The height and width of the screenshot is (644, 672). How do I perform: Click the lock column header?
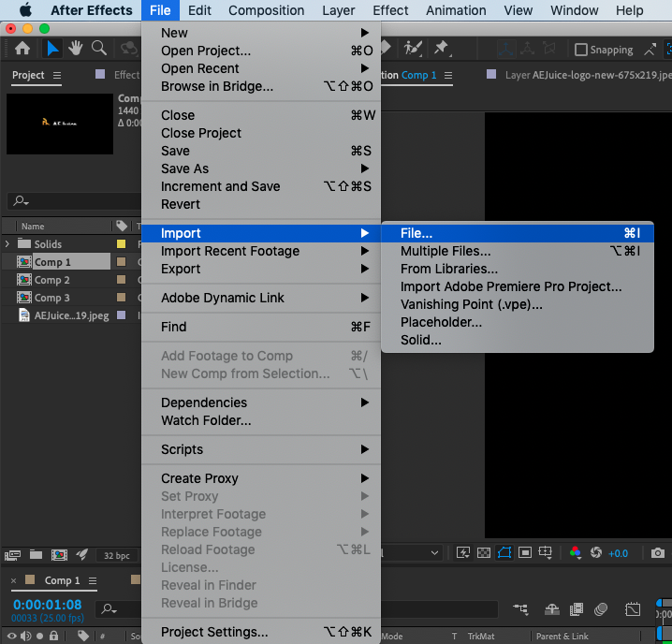(53, 636)
